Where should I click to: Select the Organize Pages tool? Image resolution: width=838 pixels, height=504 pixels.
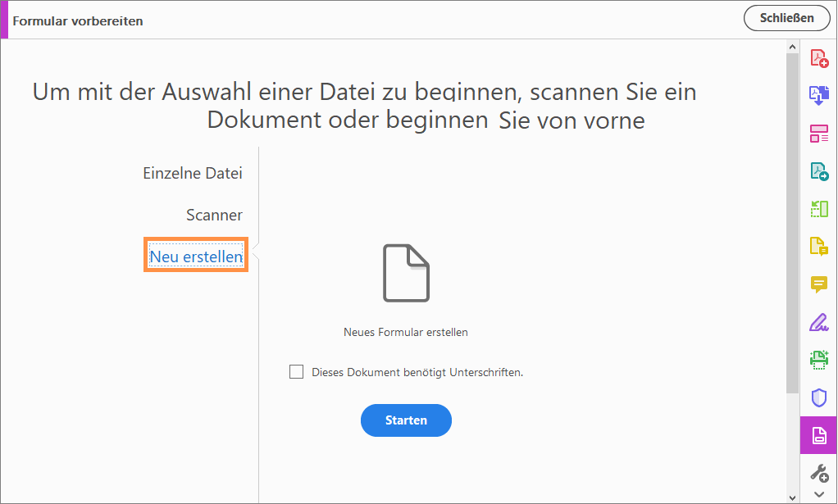coord(818,208)
